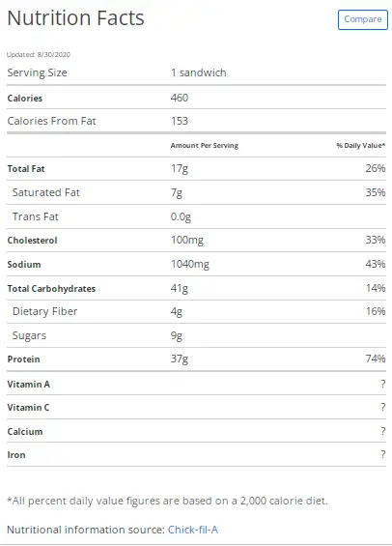The image size is (392, 546).
Task: Click the Total Fat label
Action: 26,169
